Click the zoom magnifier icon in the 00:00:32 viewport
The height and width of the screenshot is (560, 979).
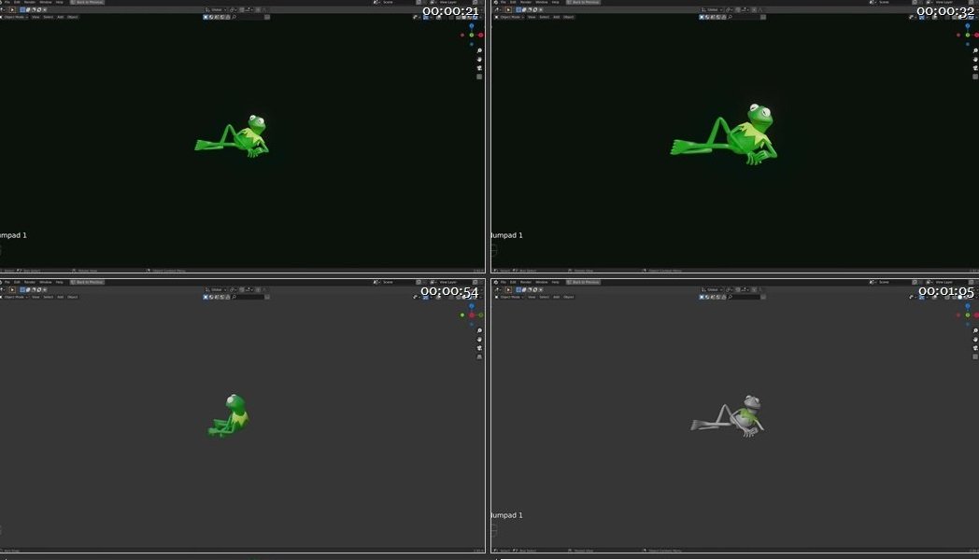[975, 50]
